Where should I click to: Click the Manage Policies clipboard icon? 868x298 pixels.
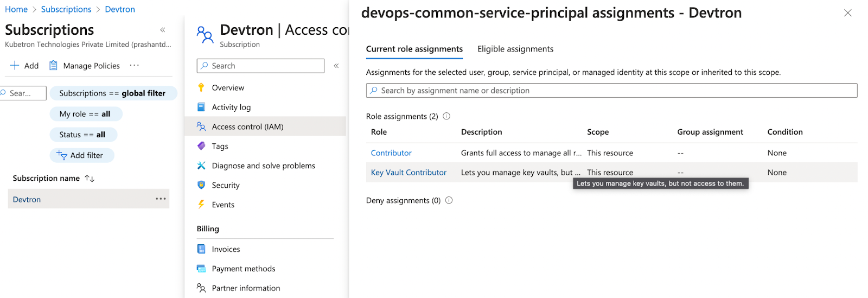[x=53, y=66]
